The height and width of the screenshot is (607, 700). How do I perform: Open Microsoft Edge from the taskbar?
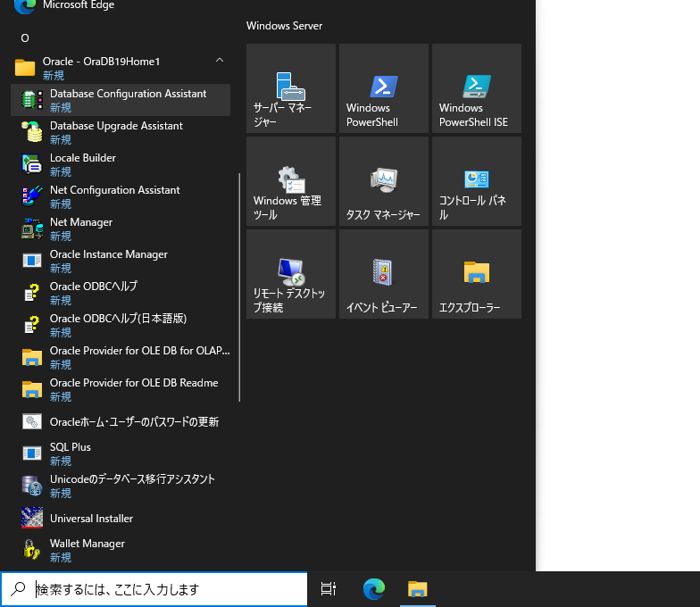point(374,589)
